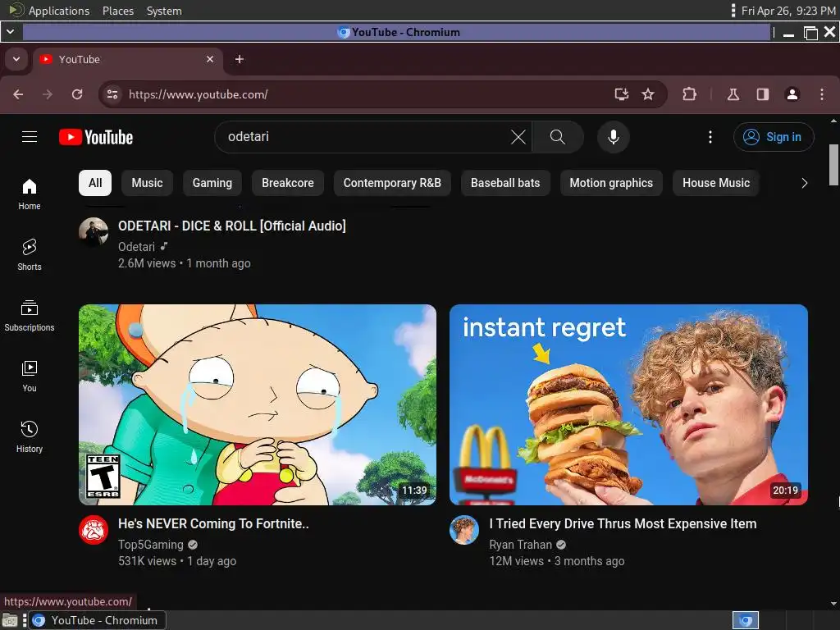This screenshot has width=840, height=630.
Task: Select the Contemporary R&B chip
Action: click(392, 183)
